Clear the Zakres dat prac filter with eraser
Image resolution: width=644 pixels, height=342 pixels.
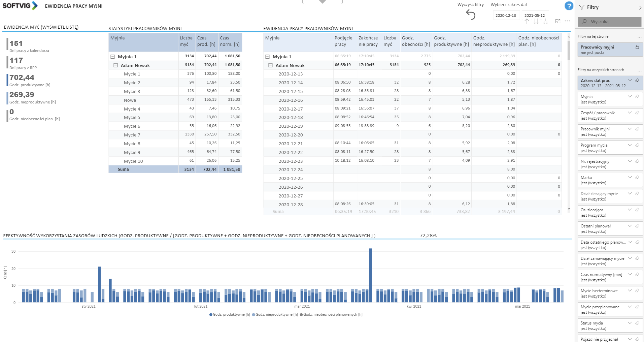pos(637,80)
